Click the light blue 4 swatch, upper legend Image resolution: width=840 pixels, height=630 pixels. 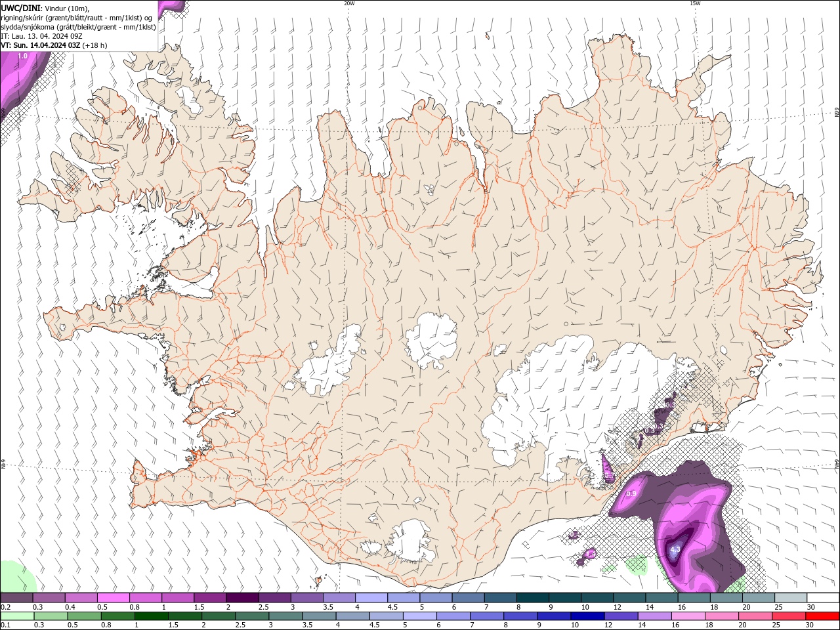coord(371,598)
